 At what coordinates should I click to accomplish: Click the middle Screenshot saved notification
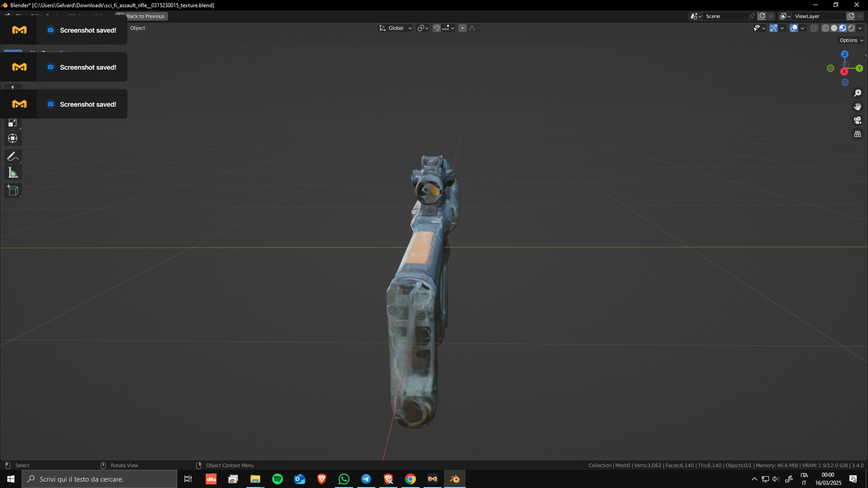64,67
